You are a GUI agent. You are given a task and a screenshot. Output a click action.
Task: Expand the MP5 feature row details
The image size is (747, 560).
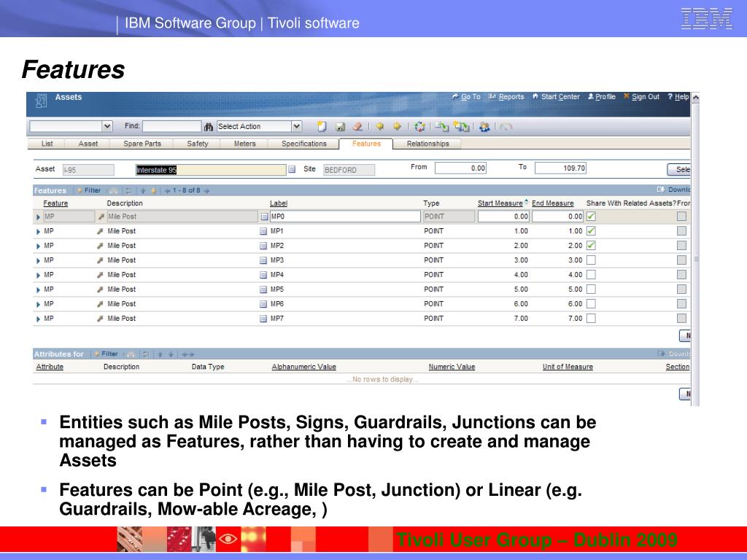[38, 290]
